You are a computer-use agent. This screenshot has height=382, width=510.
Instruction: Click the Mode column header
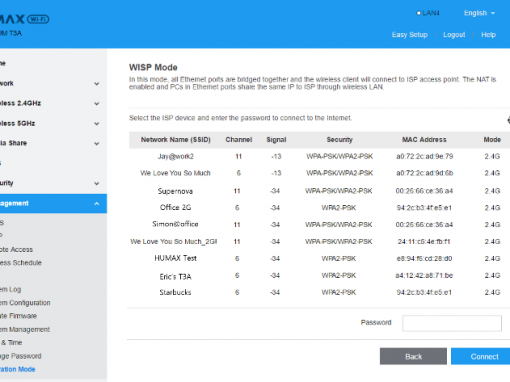pos(492,140)
